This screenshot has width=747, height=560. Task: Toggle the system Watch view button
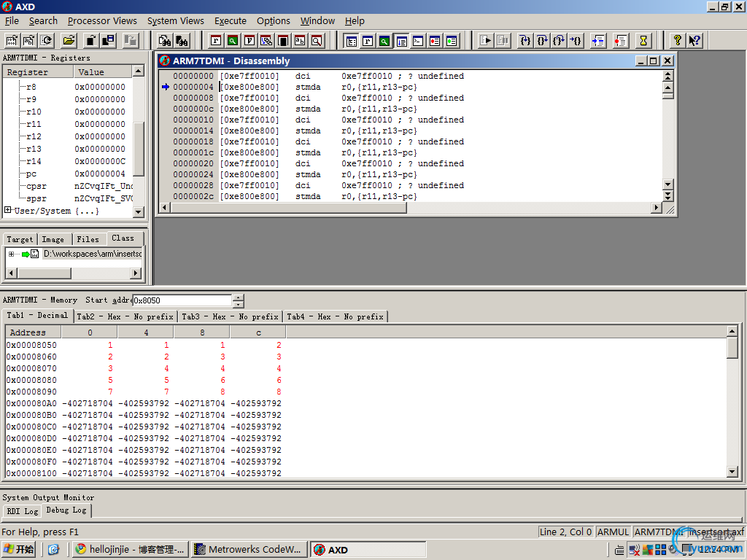384,41
